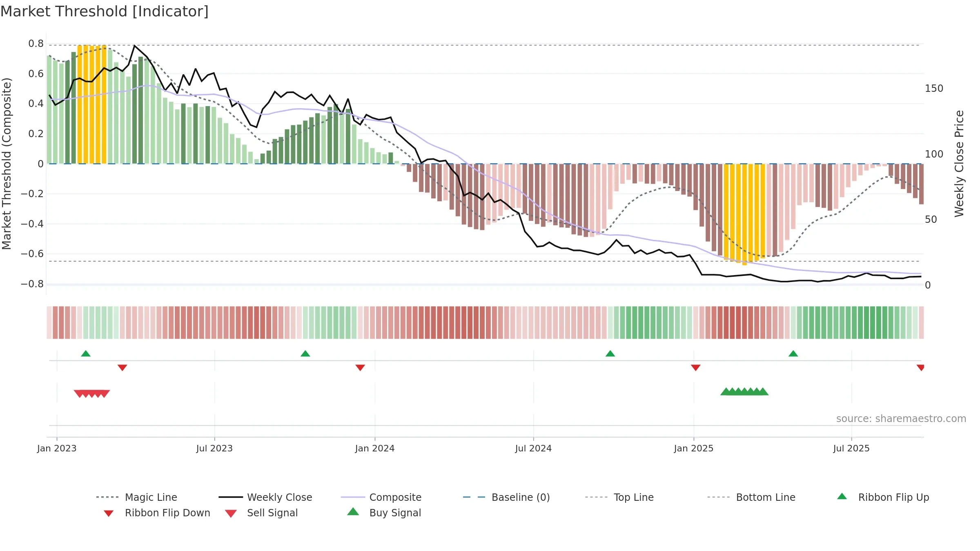The width and height of the screenshot is (980, 551).
Task: Click the Market Threshold (Composite) axis title
Action: pyautogui.click(x=7, y=164)
